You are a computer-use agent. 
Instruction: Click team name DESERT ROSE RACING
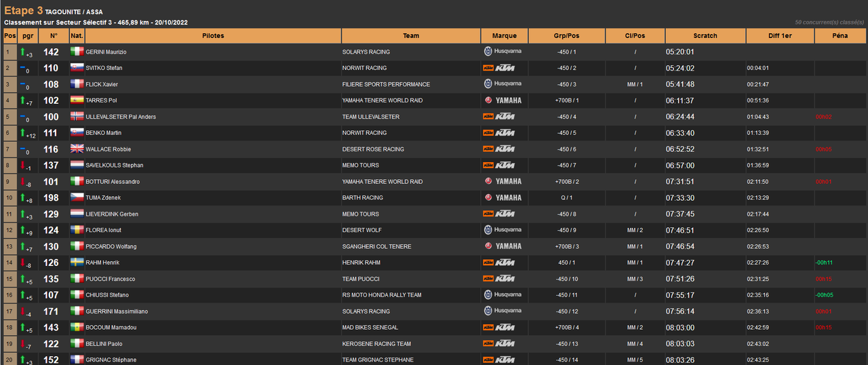coord(373,149)
